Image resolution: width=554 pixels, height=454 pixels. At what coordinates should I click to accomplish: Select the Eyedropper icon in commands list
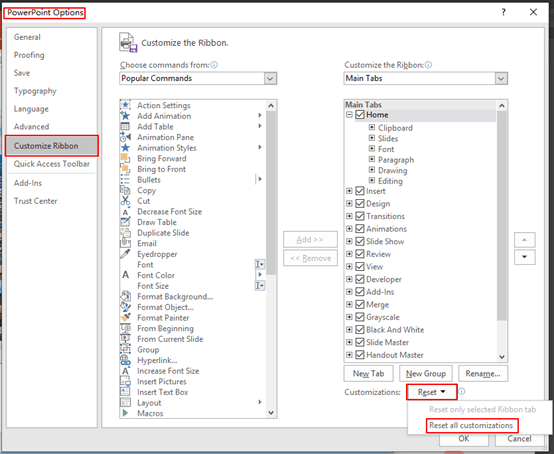click(x=125, y=254)
